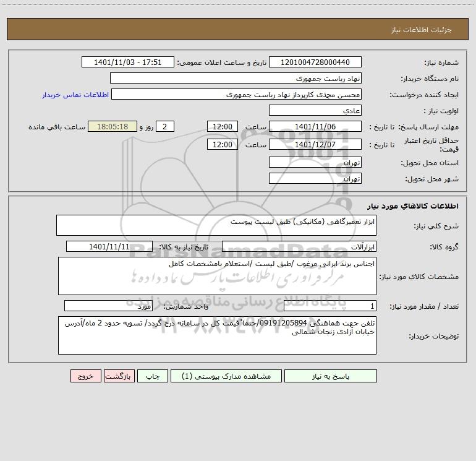Click quantity field containing '1'
476x461 pixels.
pyautogui.click(x=330, y=306)
